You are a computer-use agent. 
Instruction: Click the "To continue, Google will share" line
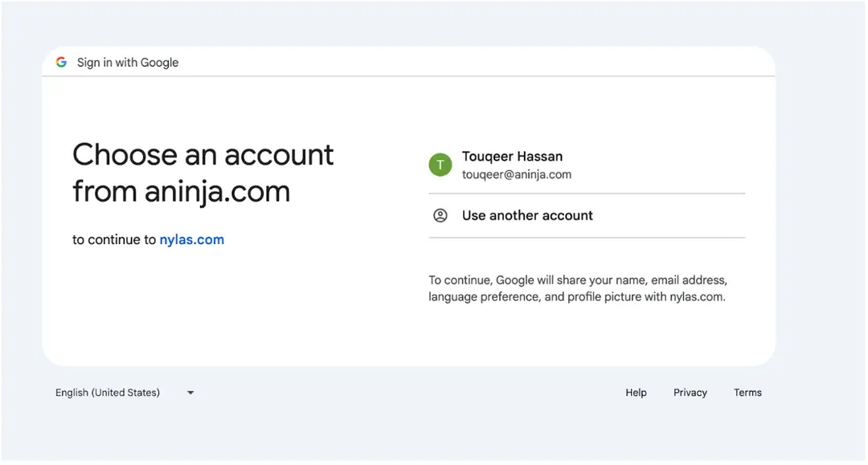point(577,280)
